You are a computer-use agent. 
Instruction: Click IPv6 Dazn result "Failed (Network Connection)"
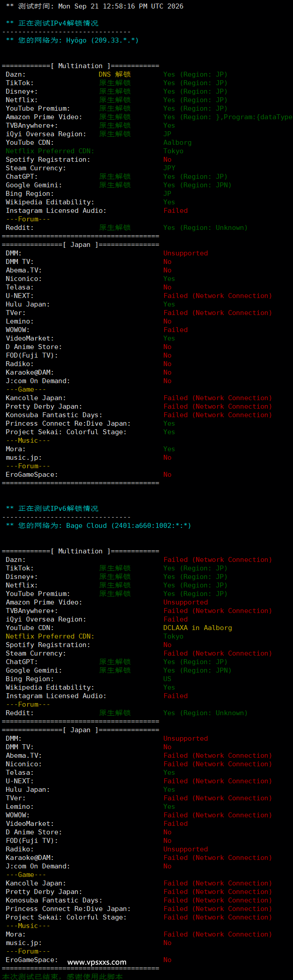(218, 560)
